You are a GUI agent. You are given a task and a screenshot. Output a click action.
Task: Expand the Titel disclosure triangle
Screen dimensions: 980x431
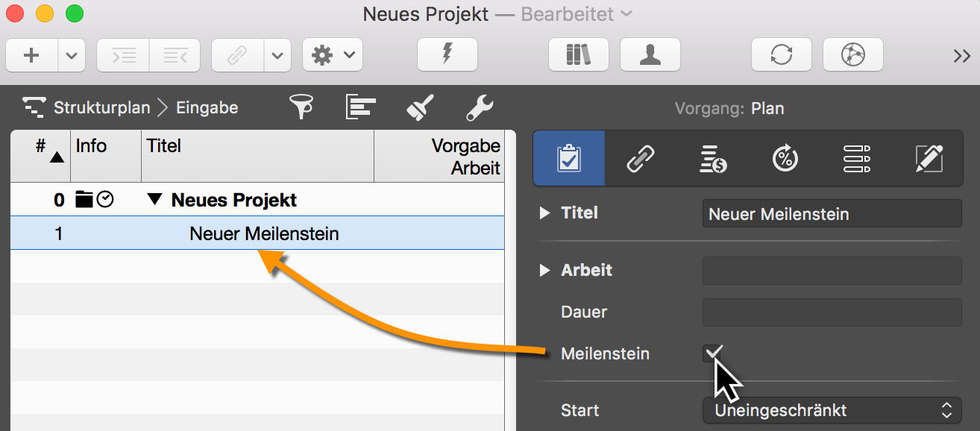(x=544, y=213)
